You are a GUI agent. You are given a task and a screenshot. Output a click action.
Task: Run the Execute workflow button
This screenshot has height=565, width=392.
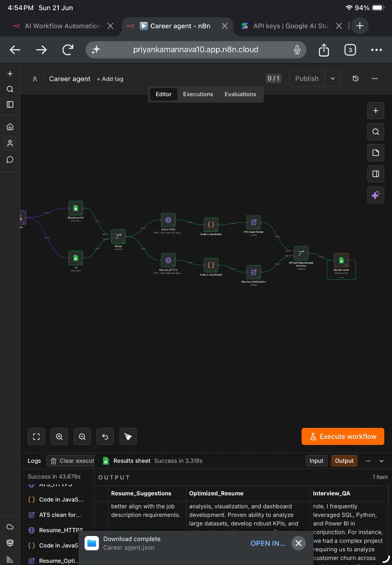[343, 437]
